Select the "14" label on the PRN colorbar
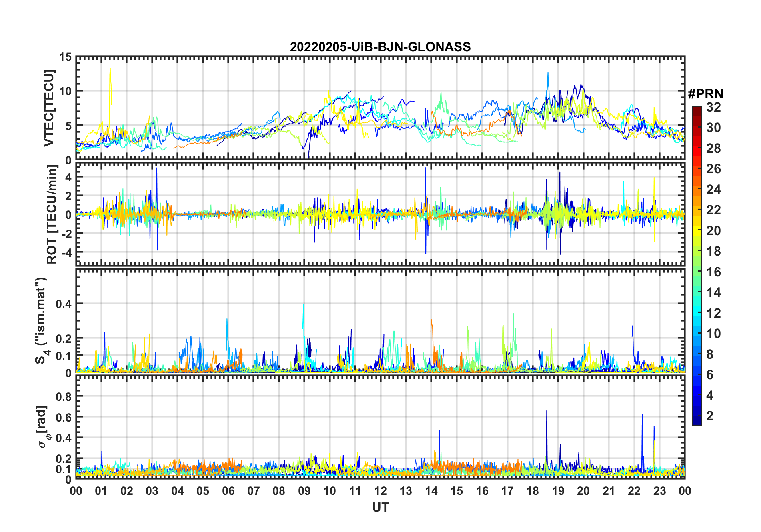Viewport: 761px width, 532px height. coord(713,292)
